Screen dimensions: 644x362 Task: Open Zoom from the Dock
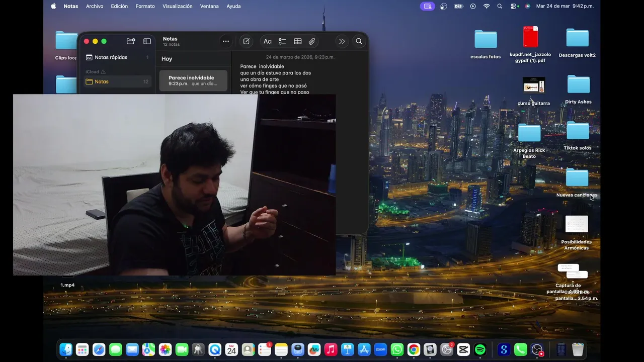click(380, 349)
